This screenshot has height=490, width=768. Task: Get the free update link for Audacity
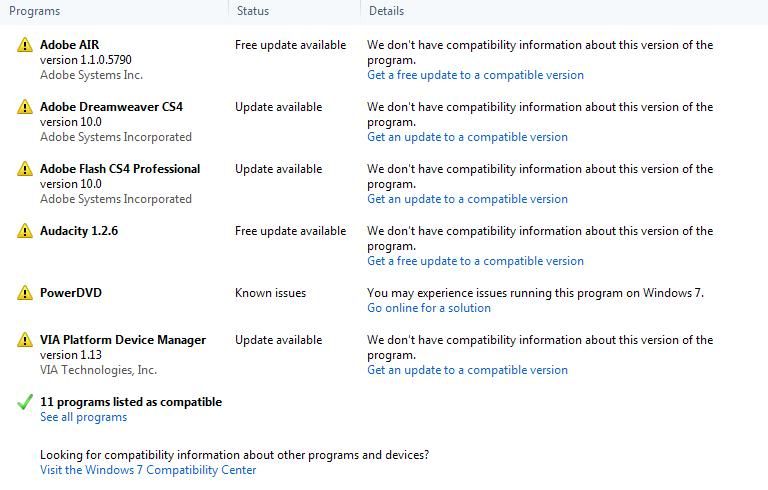click(x=475, y=261)
